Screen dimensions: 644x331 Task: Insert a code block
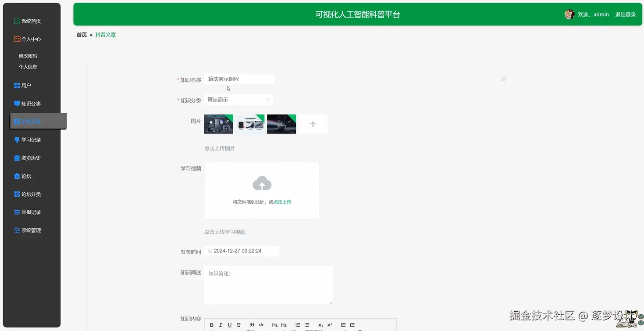[x=261, y=325]
